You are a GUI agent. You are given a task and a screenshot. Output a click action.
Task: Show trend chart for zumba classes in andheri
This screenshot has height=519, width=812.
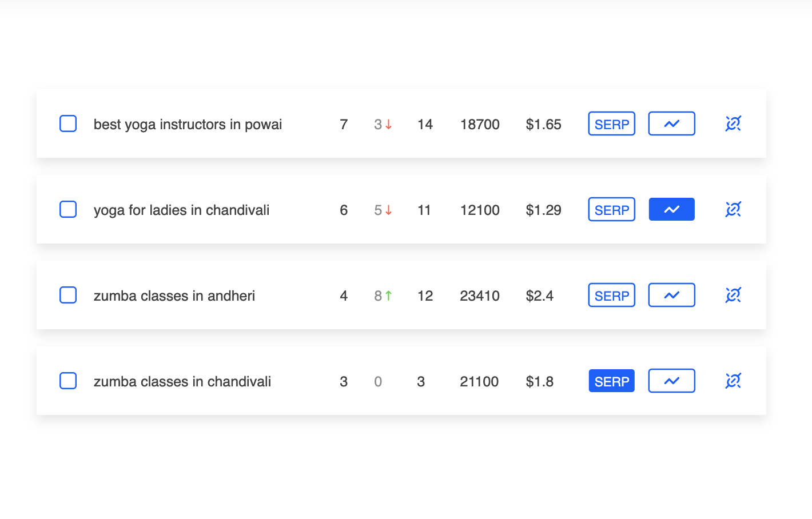point(671,295)
